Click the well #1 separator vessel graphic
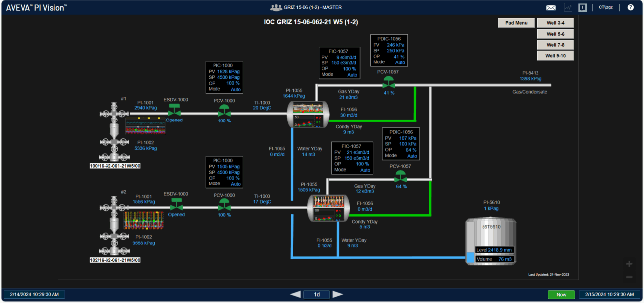 pos(308,115)
